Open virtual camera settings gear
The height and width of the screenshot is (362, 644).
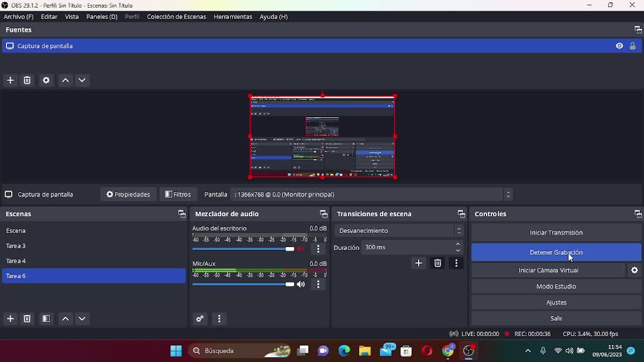point(635,270)
